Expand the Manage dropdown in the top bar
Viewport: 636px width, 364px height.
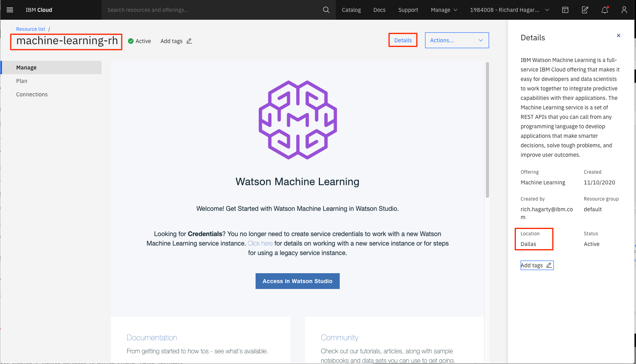click(x=444, y=10)
